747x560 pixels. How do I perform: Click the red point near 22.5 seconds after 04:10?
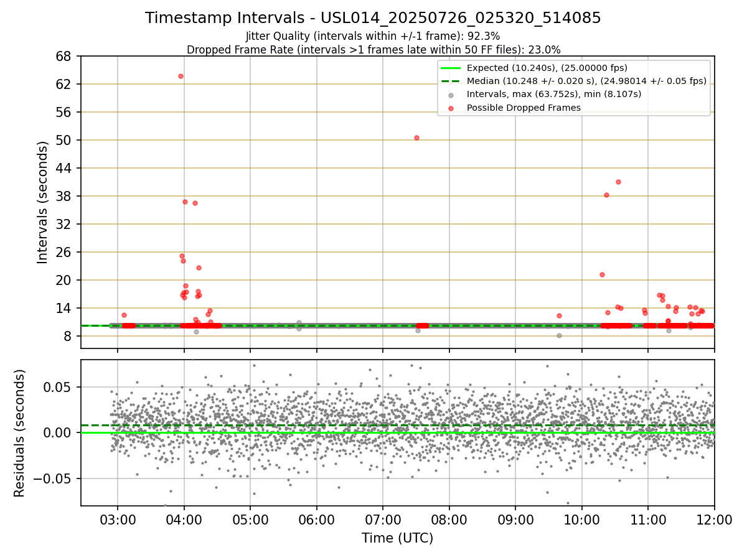click(199, 268)
